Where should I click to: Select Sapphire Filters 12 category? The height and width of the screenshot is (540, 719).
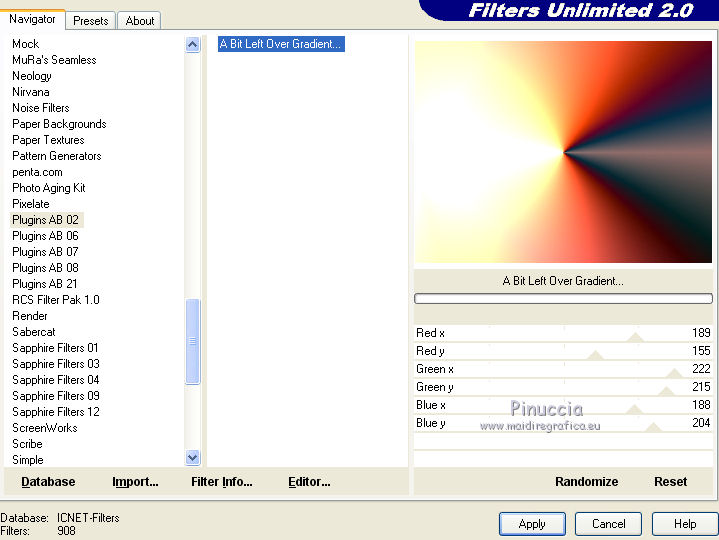pyautogui.click(x=55, y=412)
